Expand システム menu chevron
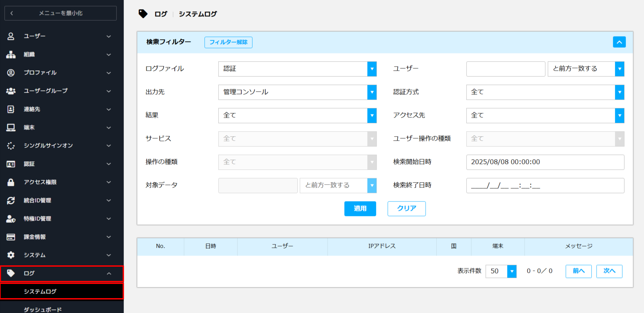The width and height of the screenshot is (644, 313). [109, 255]
